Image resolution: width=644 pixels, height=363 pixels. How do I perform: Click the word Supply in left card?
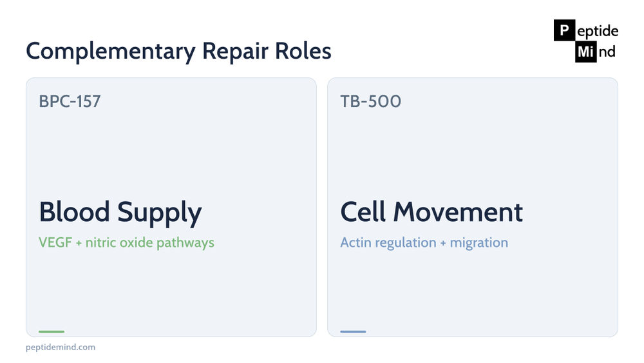tap(160, 214)
